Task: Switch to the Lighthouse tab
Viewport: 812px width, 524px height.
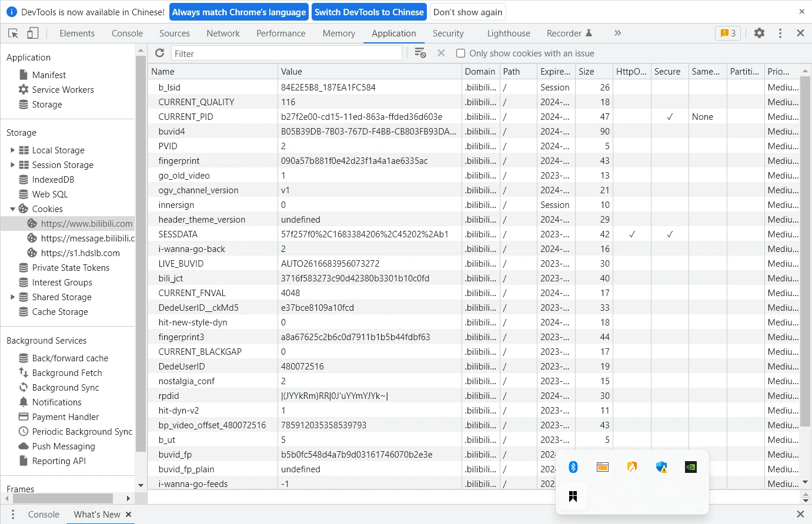Action: point(509,33)
